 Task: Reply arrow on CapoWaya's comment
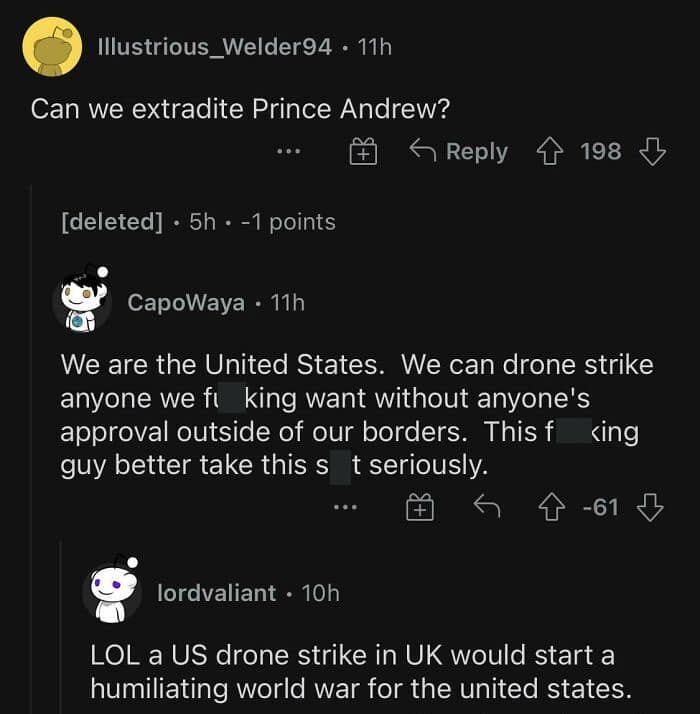click(486, 508)
